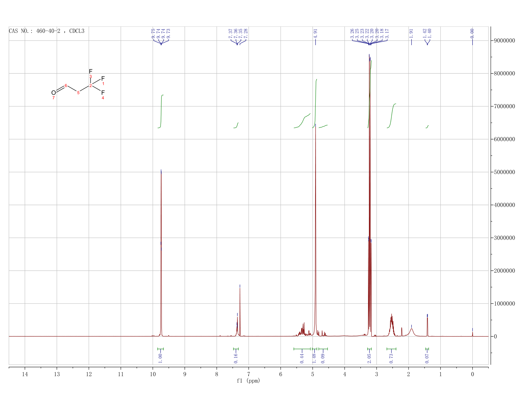The image size is (532, 411).
Task: Click the 7.37 peak label
Action: click(x=231, y=34)
